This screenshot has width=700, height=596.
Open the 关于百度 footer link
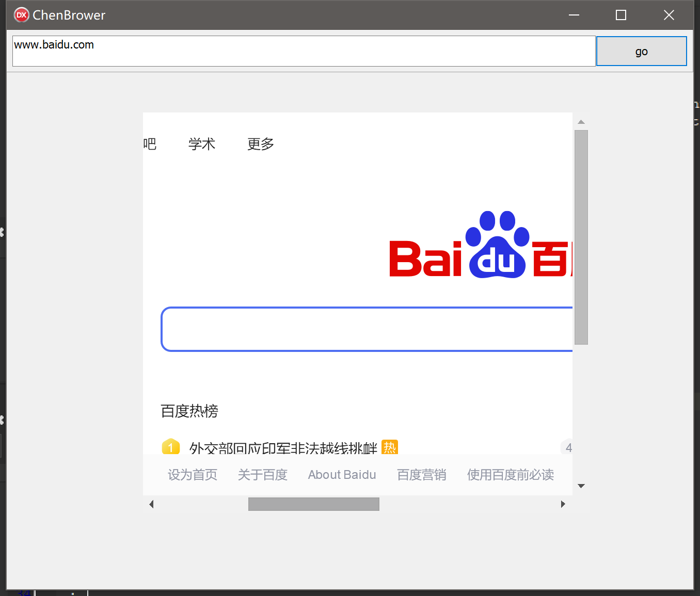point(263,475)
